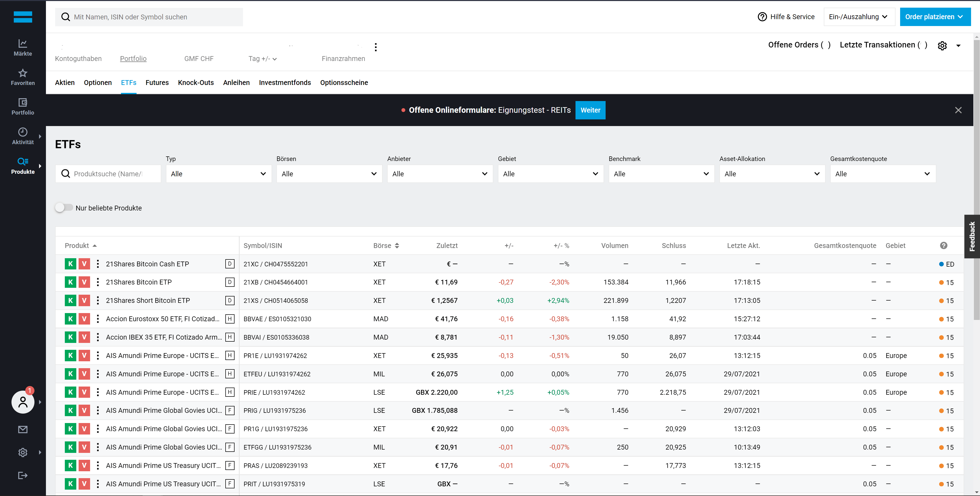Click the Hilfe & Service help icon
Viewport: 980px width, 496px height.
pyautogui.click(x=762, y=17)
